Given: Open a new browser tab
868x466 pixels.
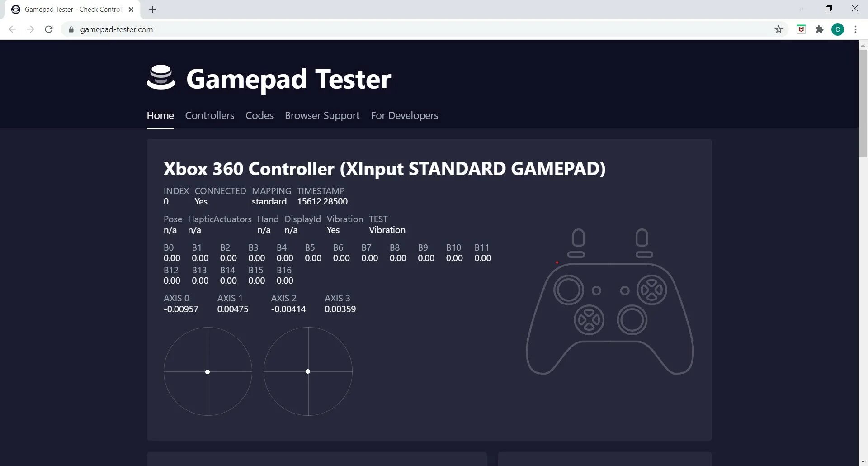Looking at the screenshot, I should pos(152,10).
